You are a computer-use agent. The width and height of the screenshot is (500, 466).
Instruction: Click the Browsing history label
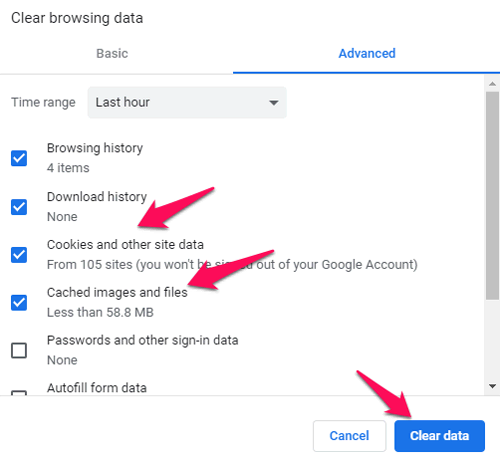tap(95, 148)
